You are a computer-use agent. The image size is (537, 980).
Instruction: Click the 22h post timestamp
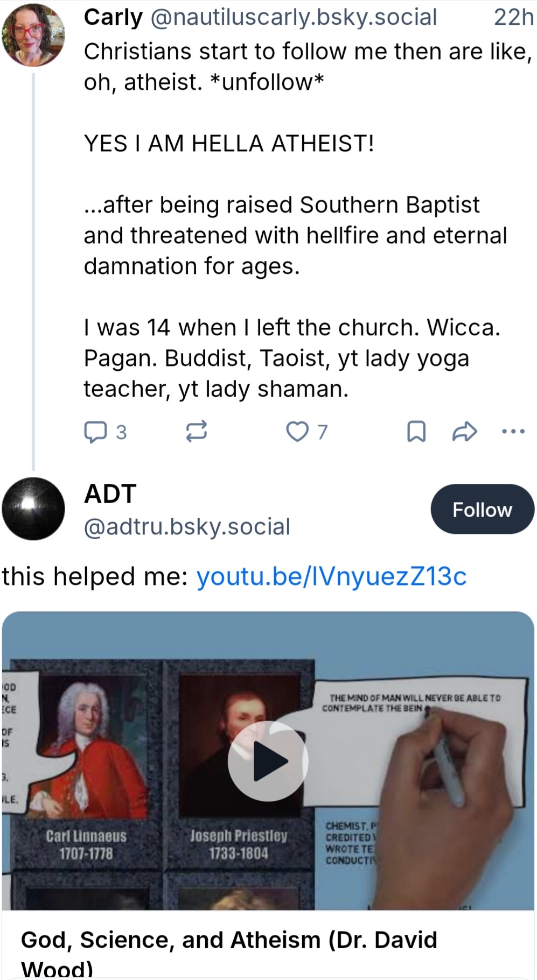point(513,17)
